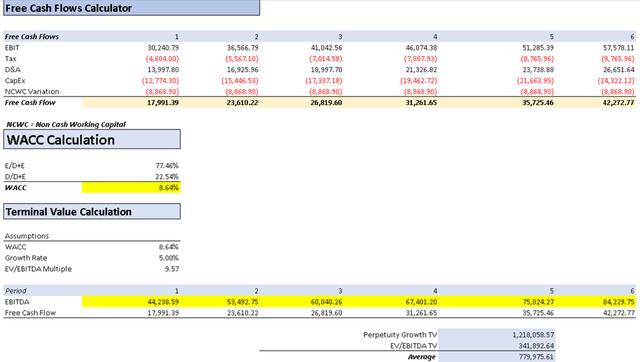The height and width of the screenshot is (362, 640).
Task: Click bold Free Cash Flow 31,261.65
Action: [x=421, y=102]
